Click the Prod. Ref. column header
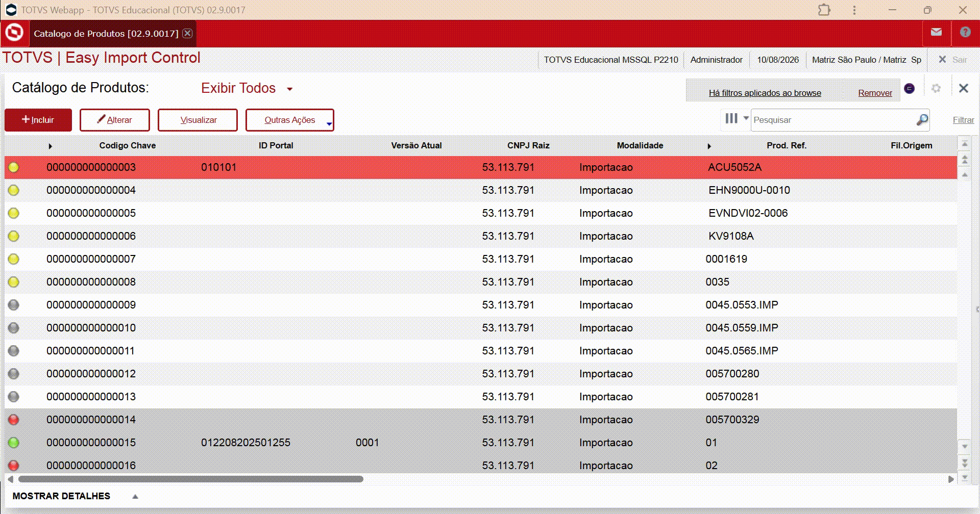 (787, 145)
